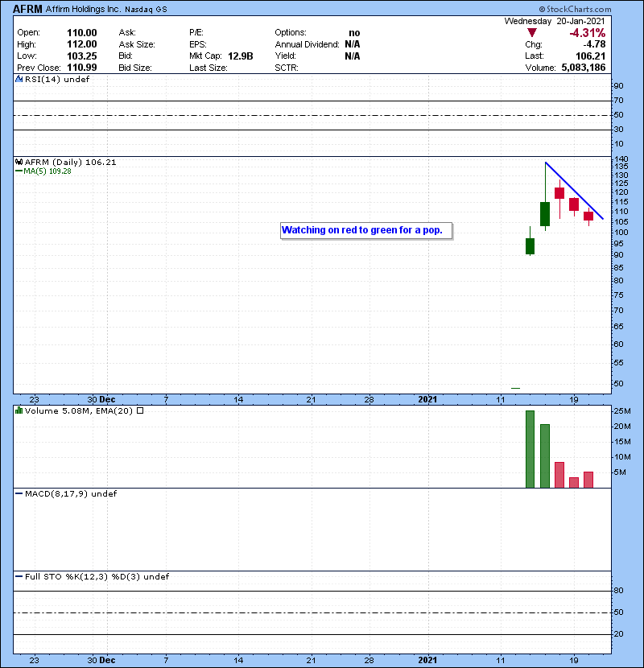644x668 pixels.
Task: Click the first green candlestick near 95
Action: pos(530,246)
